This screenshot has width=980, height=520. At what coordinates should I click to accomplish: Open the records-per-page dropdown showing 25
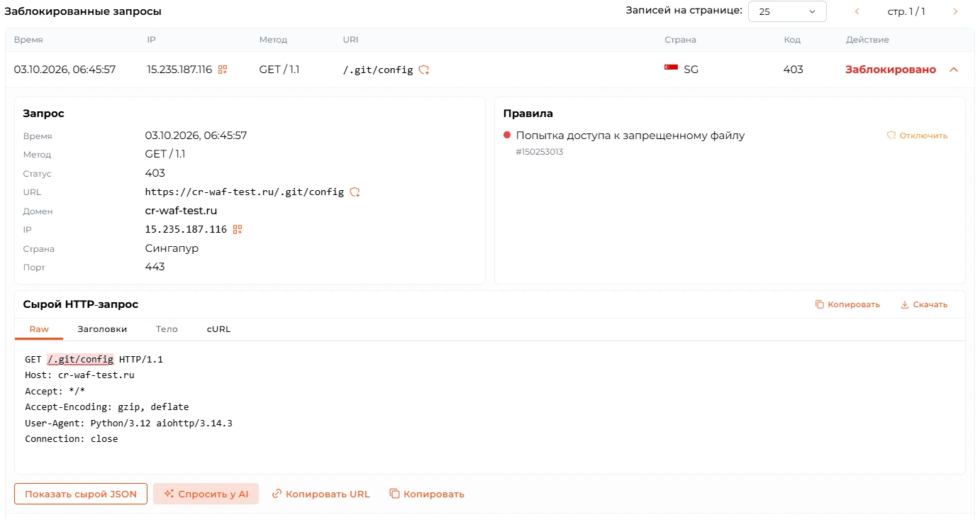point(787,11)
